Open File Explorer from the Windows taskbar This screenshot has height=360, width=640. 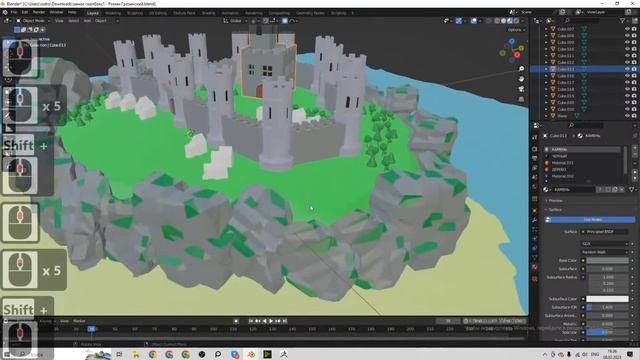point(136,354)
